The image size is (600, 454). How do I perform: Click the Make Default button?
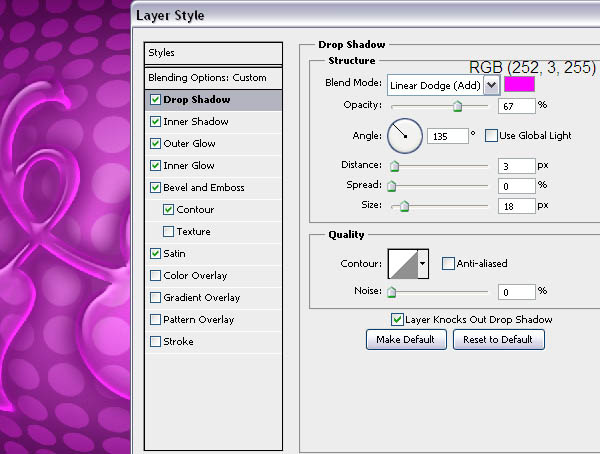click(x=405, y=340)
